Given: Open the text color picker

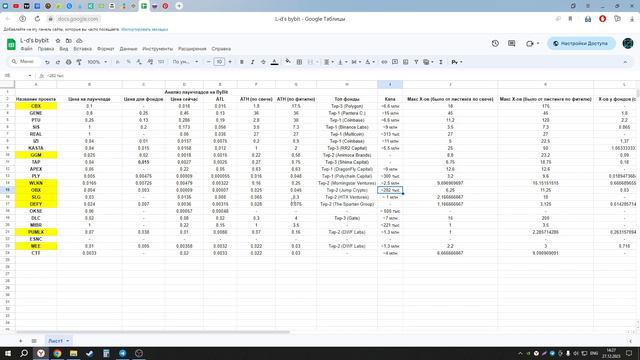Looking at the screenshot, I should point(275,62).
